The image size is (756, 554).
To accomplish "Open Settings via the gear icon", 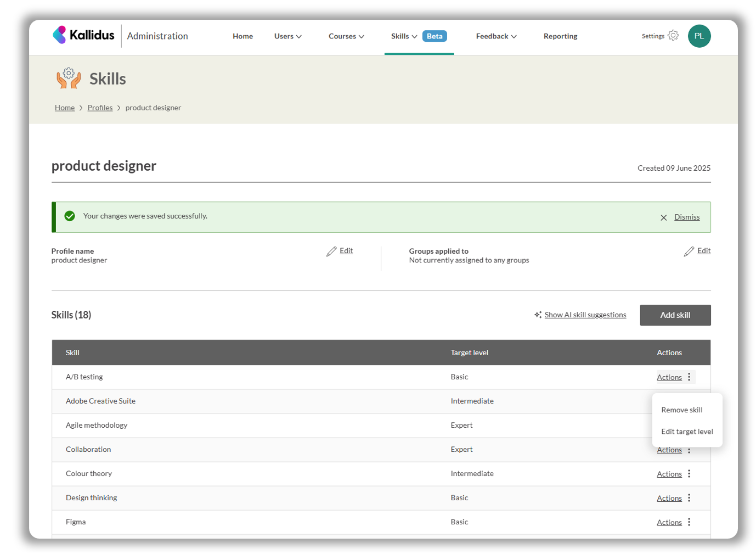I will [x=673, y=36].
